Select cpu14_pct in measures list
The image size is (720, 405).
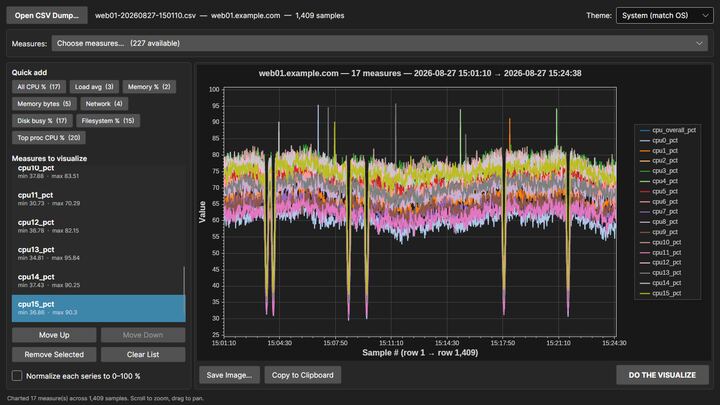coord(97,281)
